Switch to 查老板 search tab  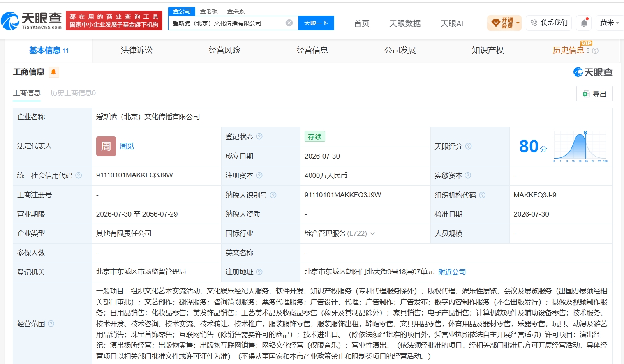(209, 11)
